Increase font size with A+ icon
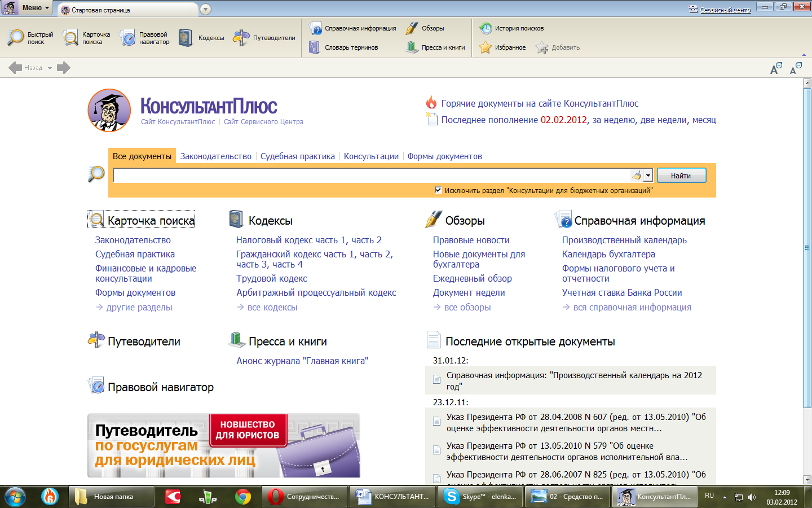 776,68
